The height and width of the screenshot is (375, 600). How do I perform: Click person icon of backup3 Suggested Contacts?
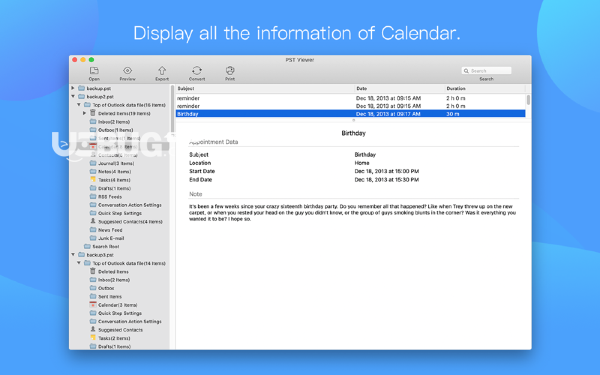pos(93,329)
